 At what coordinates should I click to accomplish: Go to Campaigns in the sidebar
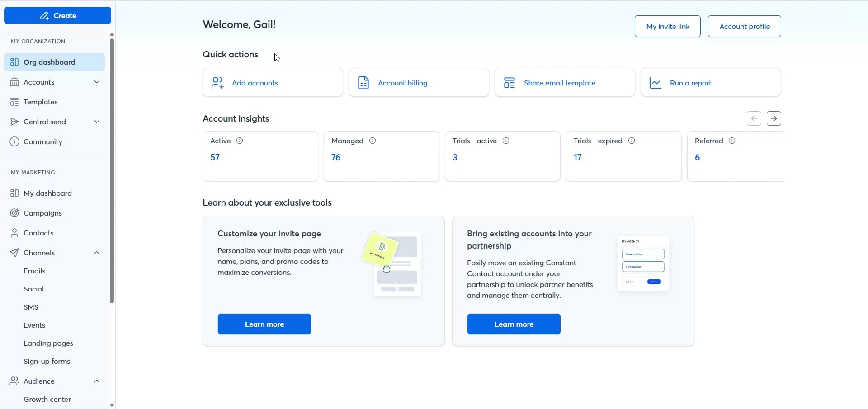[42, 213]
